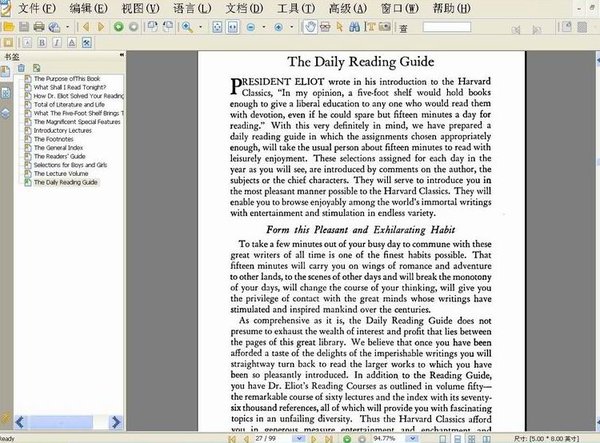Open bookmark 'Selections for Boys and Girls'
The height and width of the screenshot is (443, 600).
click(x=70, y=165)
